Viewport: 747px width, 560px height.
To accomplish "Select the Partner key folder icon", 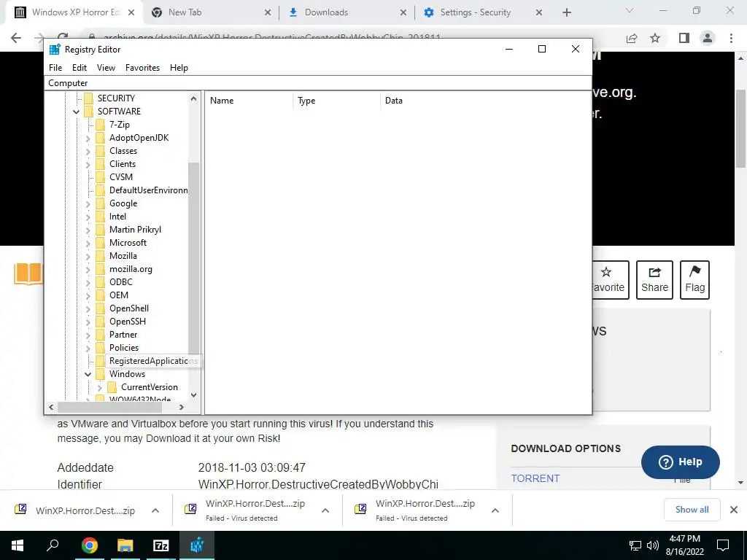I will click(x=100, y=334).
